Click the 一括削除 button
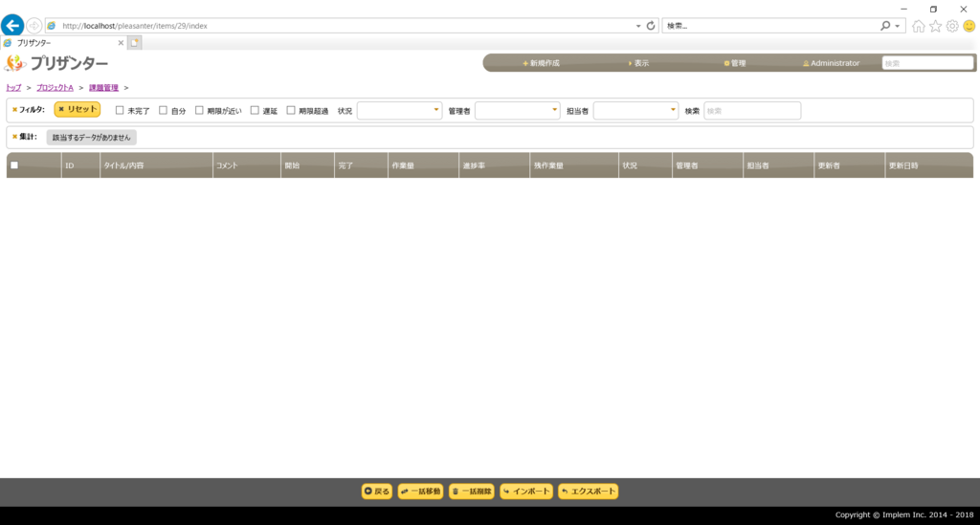980x525 pixels. coord(472,492)
